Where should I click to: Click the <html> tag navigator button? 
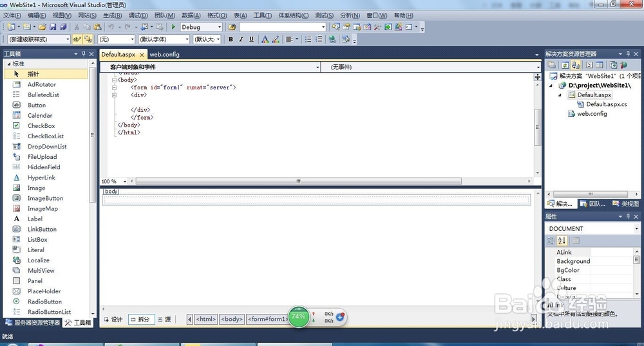pyautogui.click(x=206, y=319)
